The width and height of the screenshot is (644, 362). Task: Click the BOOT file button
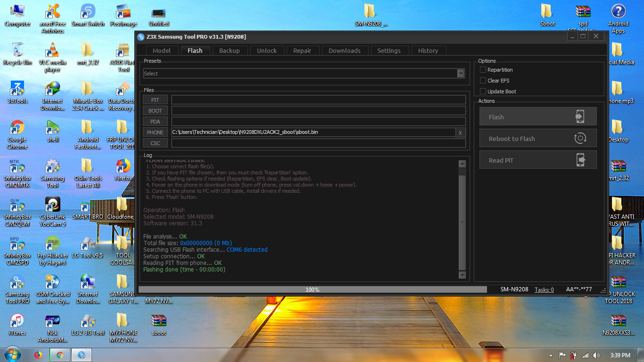[x=155, y=111]
